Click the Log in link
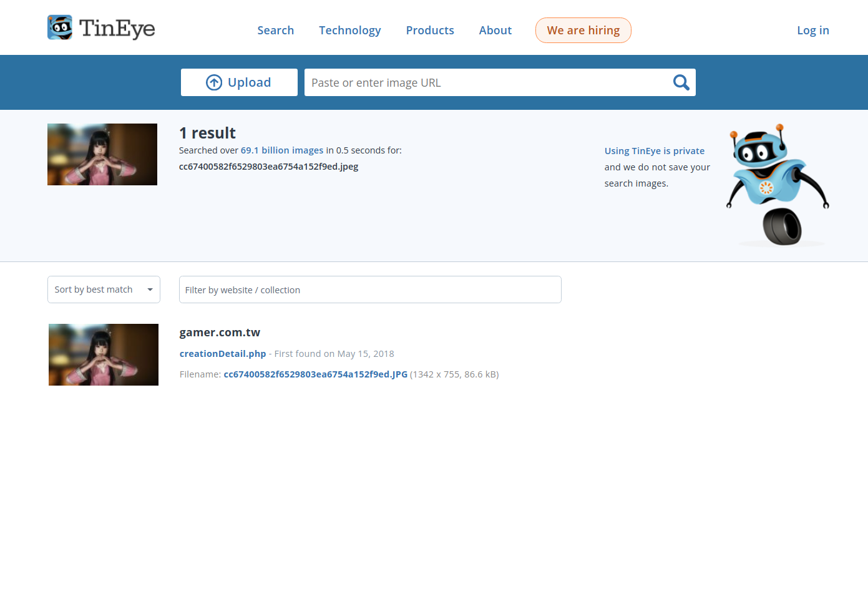 (x=812, y=30)
